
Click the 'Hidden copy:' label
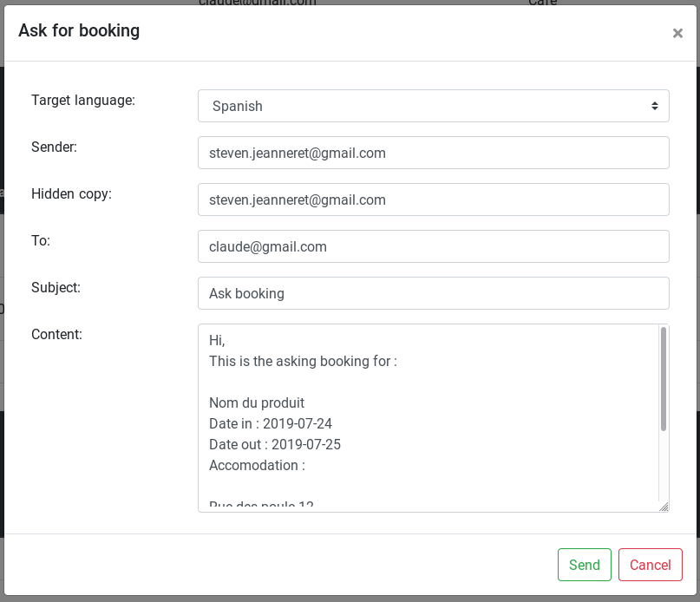tap(71, 193)
